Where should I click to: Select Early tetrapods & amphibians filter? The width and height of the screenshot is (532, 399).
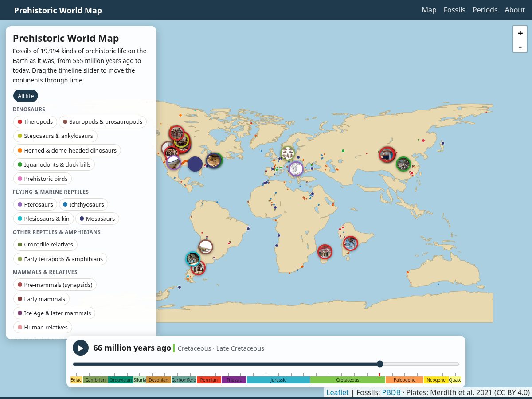tap(60, 259)
